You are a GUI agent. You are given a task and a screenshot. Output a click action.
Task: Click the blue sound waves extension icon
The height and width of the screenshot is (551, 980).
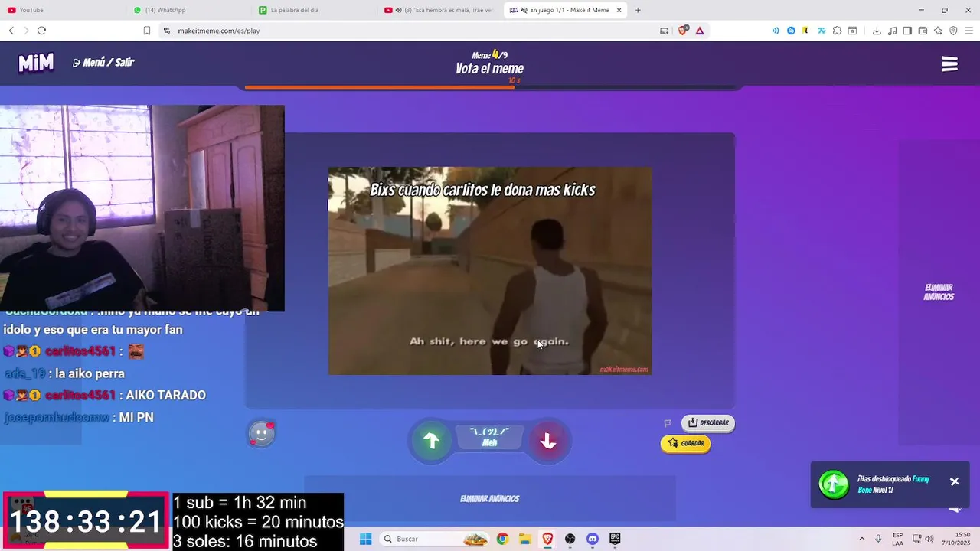[776, 31]
